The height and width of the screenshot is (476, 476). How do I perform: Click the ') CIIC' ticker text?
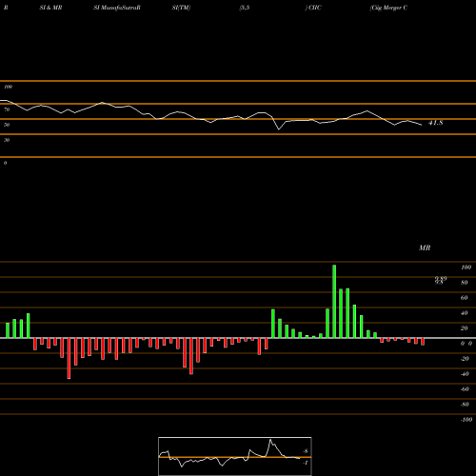pyautogui.click(x=313, y=8)
